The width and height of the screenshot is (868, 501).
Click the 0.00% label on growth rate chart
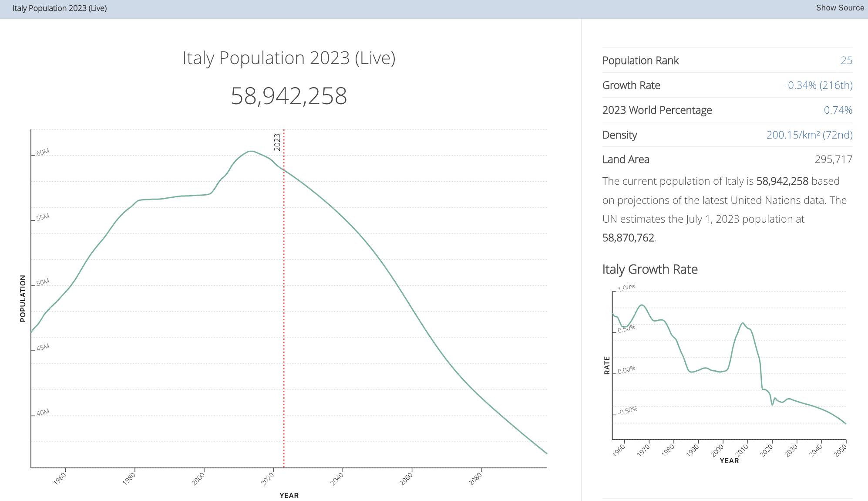(x=626, y=370)
